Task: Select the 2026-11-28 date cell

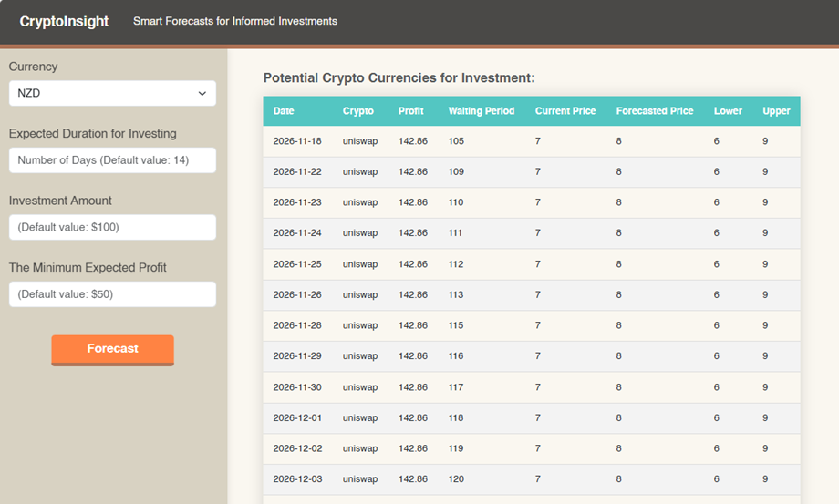Action: [297, 325]
